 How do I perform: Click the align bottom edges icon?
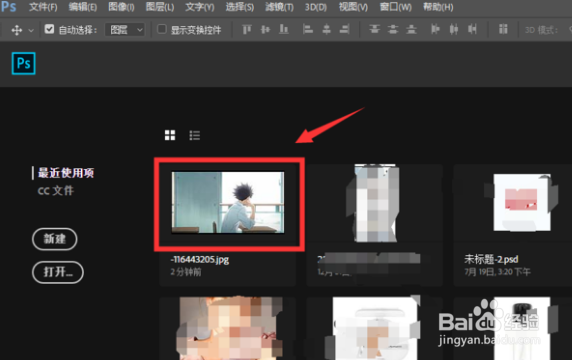284,29
